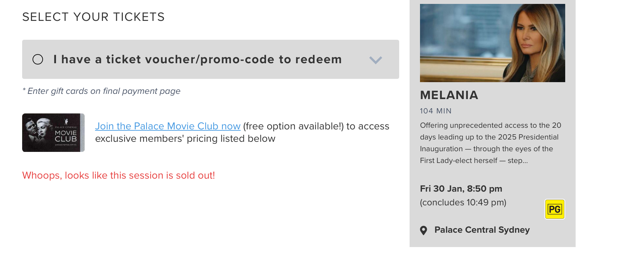The width and height of the screenshot is (644, 279).
Task: Click the Melania movie poster image
Action: (x=492, y=43)
